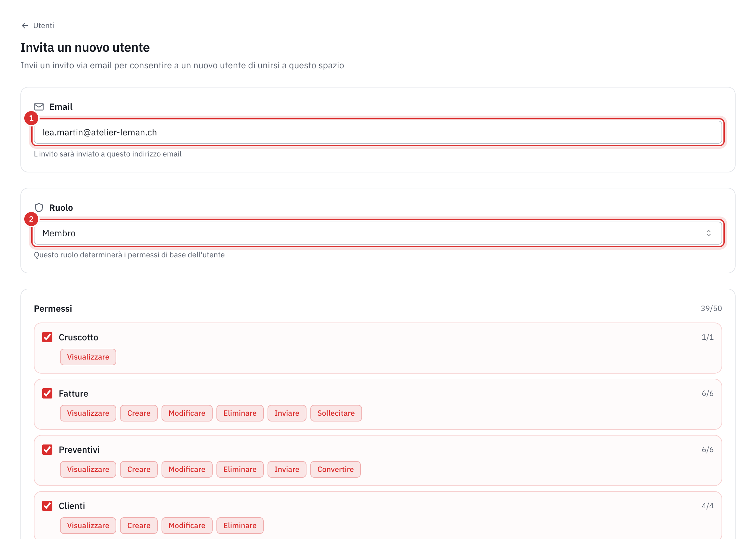Toggle the Clienti Creare permission
756x539 pixels.
[139, 525]
